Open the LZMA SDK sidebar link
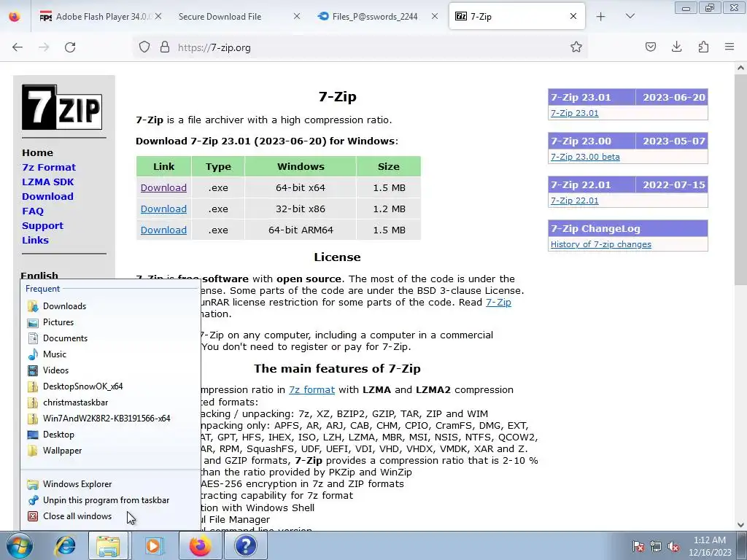747x560 pixels. coord(47,182)
